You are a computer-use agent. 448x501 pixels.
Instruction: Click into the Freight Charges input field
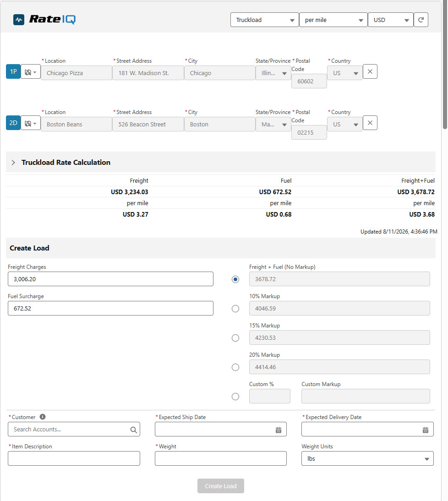pyautogui.click(x=110, y=279)
